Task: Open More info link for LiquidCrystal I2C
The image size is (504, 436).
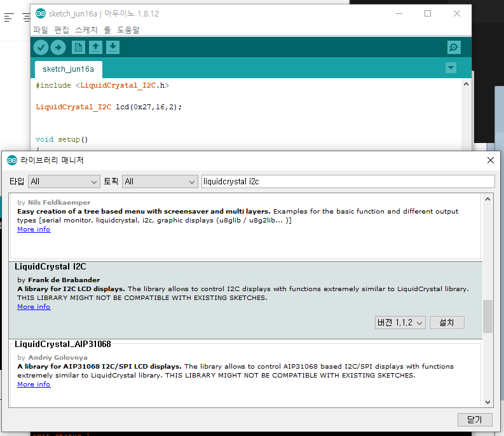Action: tap(34, 307)
